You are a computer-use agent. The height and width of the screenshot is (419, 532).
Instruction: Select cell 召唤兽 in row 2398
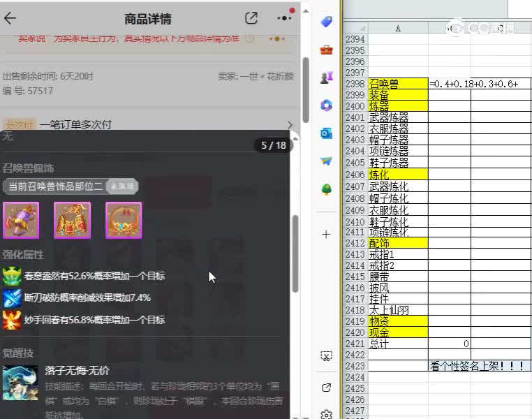(398, 84)
